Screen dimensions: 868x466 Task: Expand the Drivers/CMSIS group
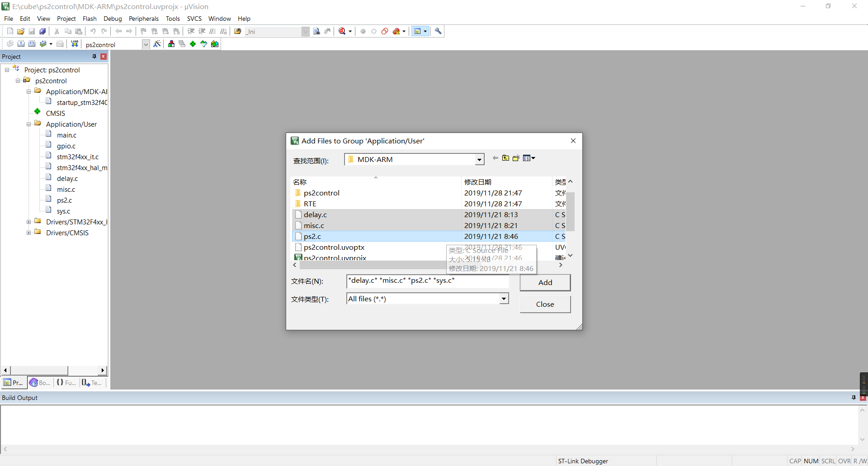point(28,233)
